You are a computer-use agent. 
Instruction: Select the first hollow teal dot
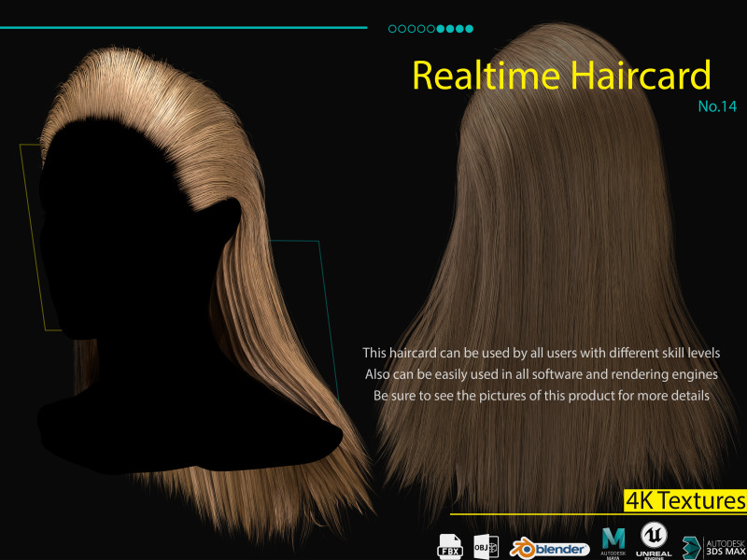pos(392,29)
